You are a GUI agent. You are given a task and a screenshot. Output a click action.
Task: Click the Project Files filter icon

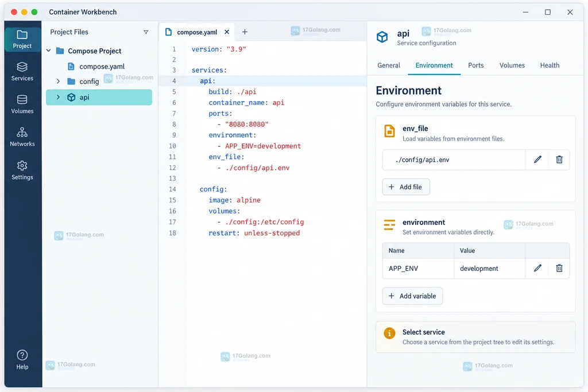tap(146, 32)
